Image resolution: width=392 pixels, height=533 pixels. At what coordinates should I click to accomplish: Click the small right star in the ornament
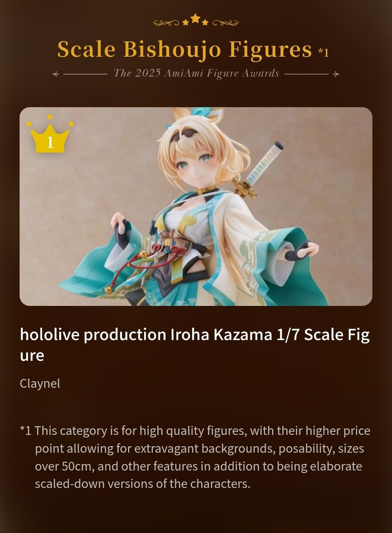click(206, 22)
